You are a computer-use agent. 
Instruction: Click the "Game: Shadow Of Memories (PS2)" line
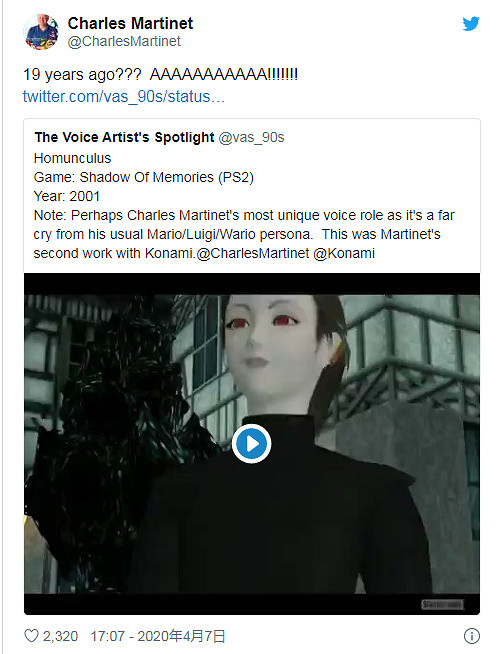click(143, 177)
